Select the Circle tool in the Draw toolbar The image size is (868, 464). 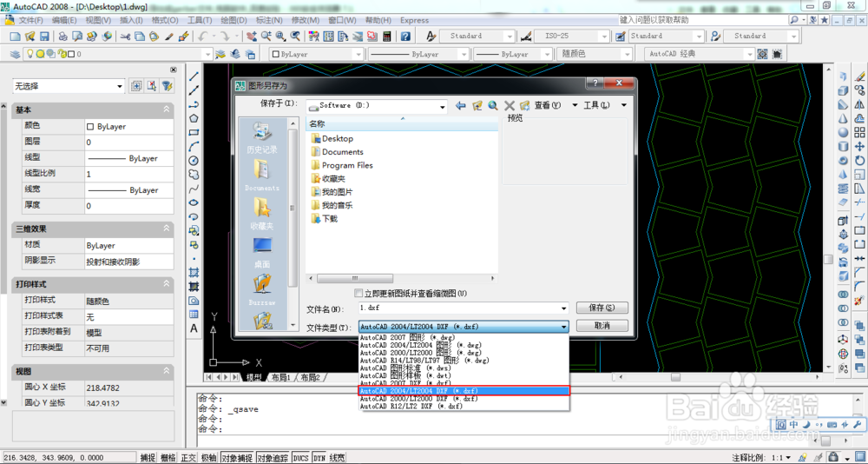point(194,160)
